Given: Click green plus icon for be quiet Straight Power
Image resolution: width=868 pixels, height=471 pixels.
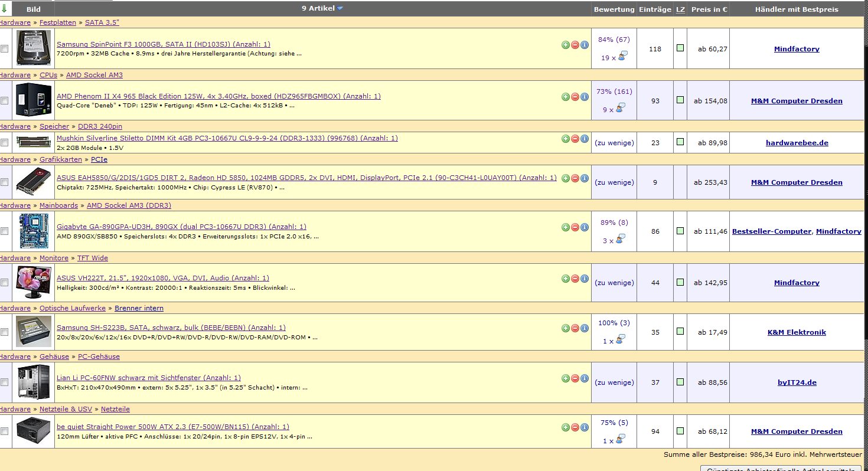Looking at the screenshot, I should [x=565, y=427].
